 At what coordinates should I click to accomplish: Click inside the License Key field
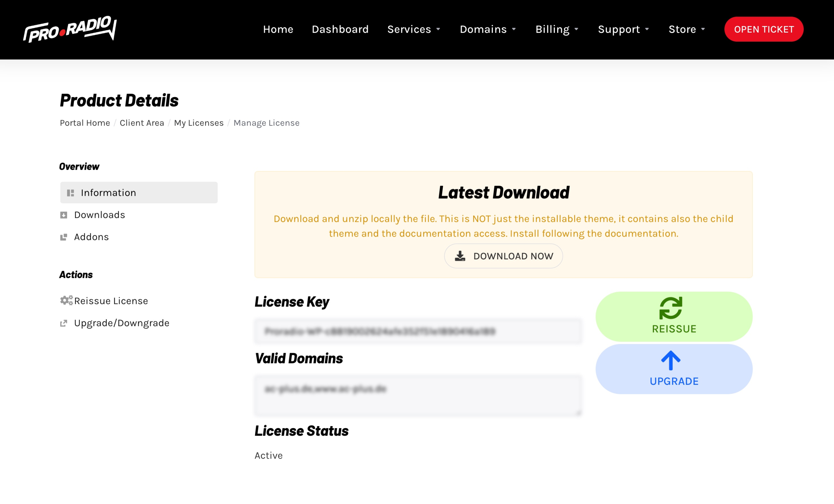(x=418, y=331)
